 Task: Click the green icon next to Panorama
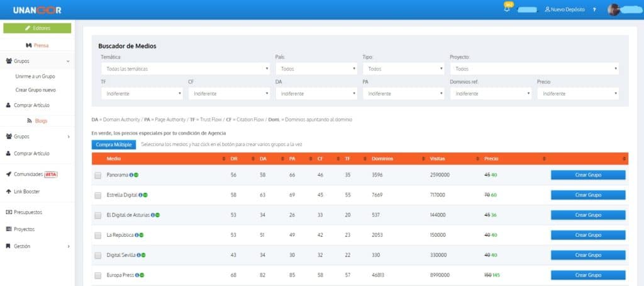pos(136,175)
